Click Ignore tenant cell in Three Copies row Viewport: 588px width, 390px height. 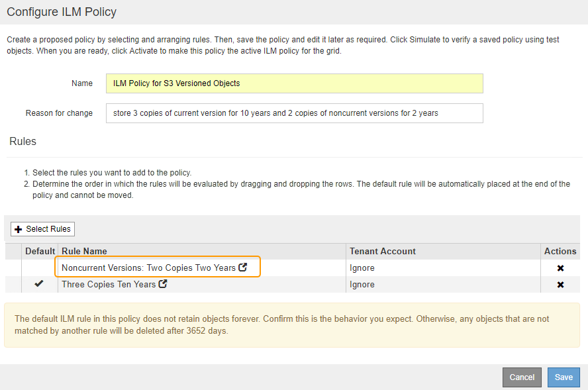[x=362, y=285]
